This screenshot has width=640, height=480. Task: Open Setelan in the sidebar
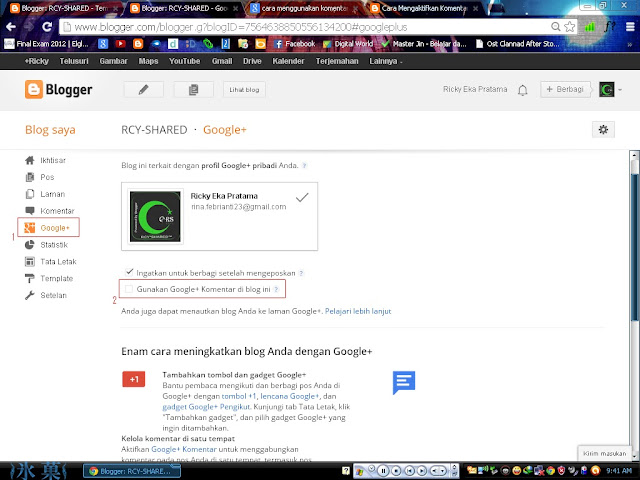click(x=45, y=296)
